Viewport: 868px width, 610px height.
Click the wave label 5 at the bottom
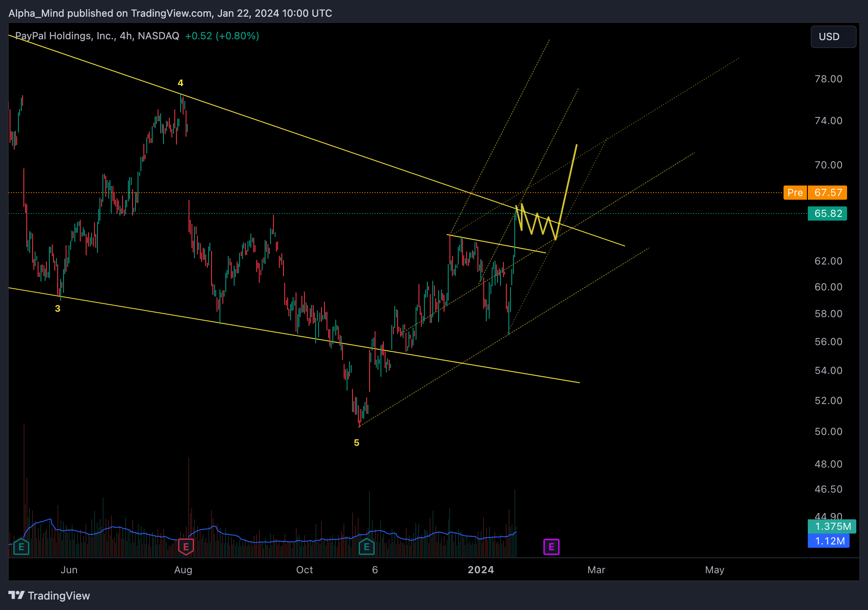(x=357, y=442)
